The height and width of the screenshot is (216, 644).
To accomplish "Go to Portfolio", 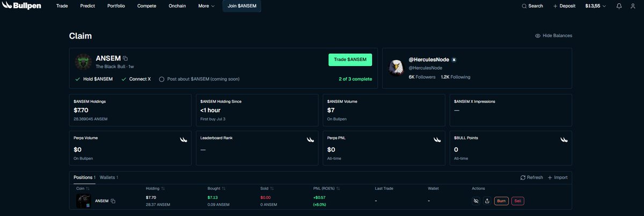I will click(x=116, y=6).
